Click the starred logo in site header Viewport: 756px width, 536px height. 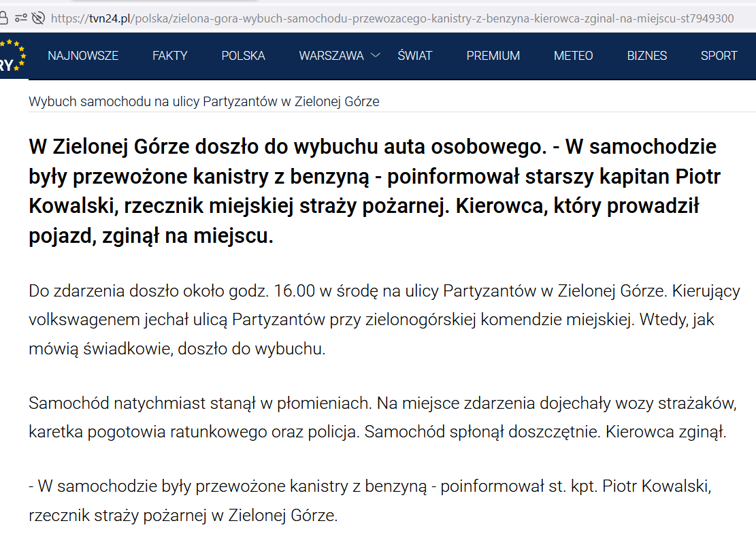pos(12,55)
